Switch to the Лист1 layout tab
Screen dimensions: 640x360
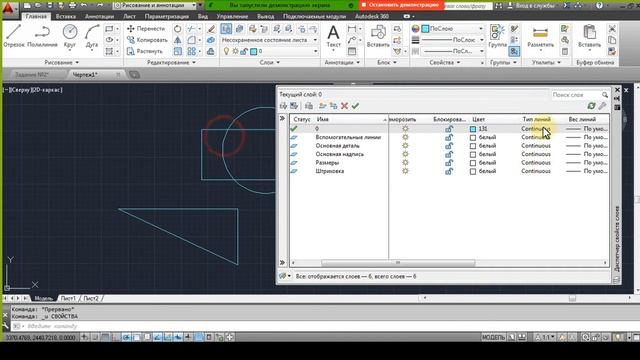pos(68,298)
